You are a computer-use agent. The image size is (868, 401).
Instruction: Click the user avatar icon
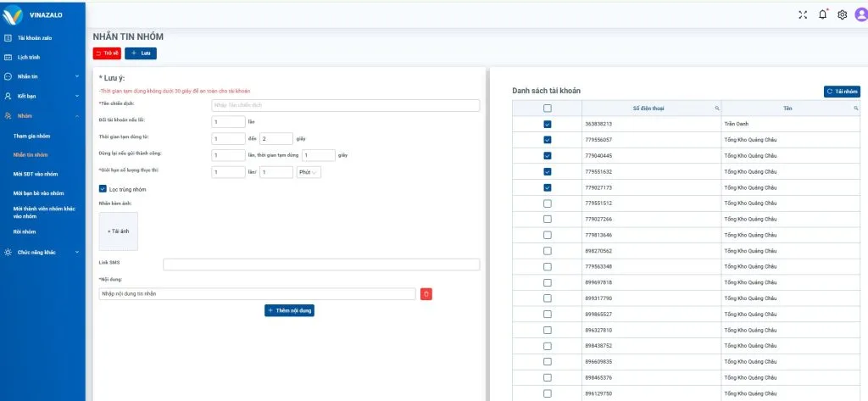tap(860, 14)
